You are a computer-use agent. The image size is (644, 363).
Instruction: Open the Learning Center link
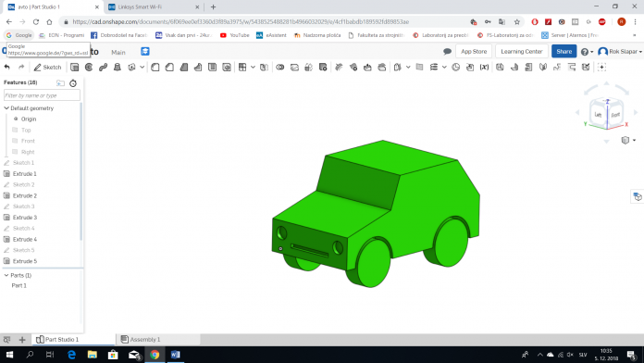tap(522, 51)
